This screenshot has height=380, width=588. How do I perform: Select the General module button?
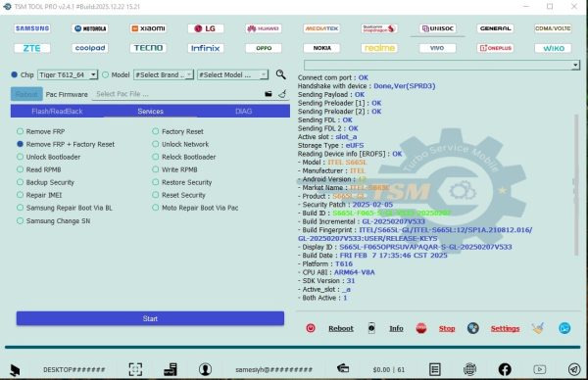coord(495,28)
